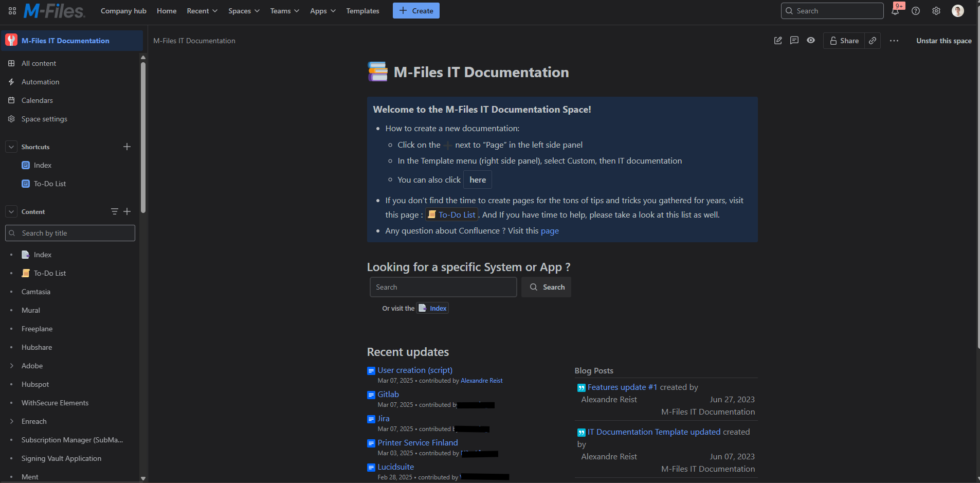This screenshot has height=483, width=980.
Task: Open the more actions ellipsis menu
Action: click(x=894, y=41)
